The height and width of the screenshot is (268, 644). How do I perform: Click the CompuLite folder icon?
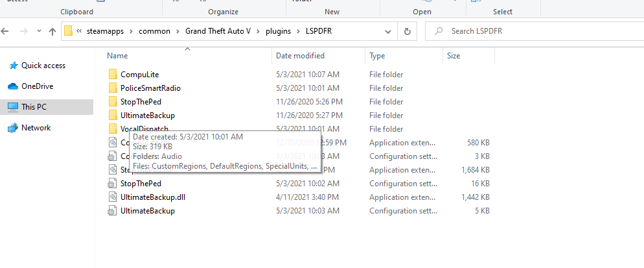pyautogui.click(x=113, y=75)
